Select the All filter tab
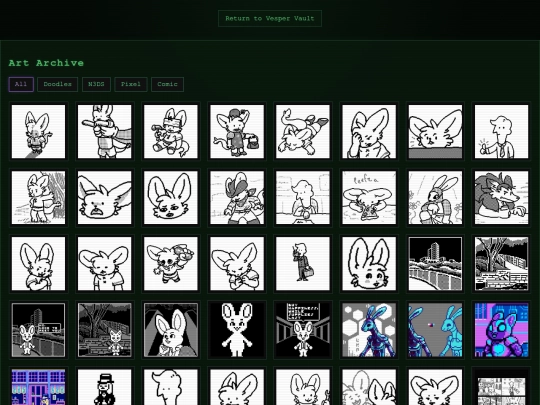The height and width of the screenshot is (405, 540). coord(21,84)
